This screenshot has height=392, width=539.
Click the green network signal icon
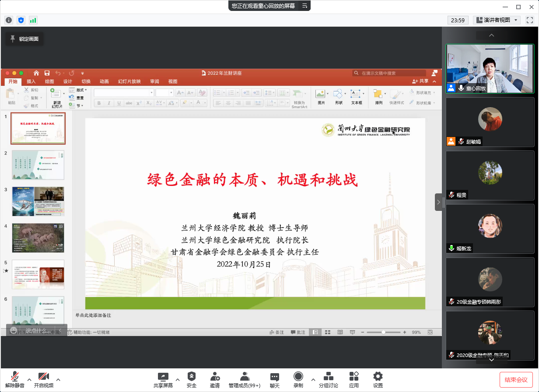tap(33, 20)
